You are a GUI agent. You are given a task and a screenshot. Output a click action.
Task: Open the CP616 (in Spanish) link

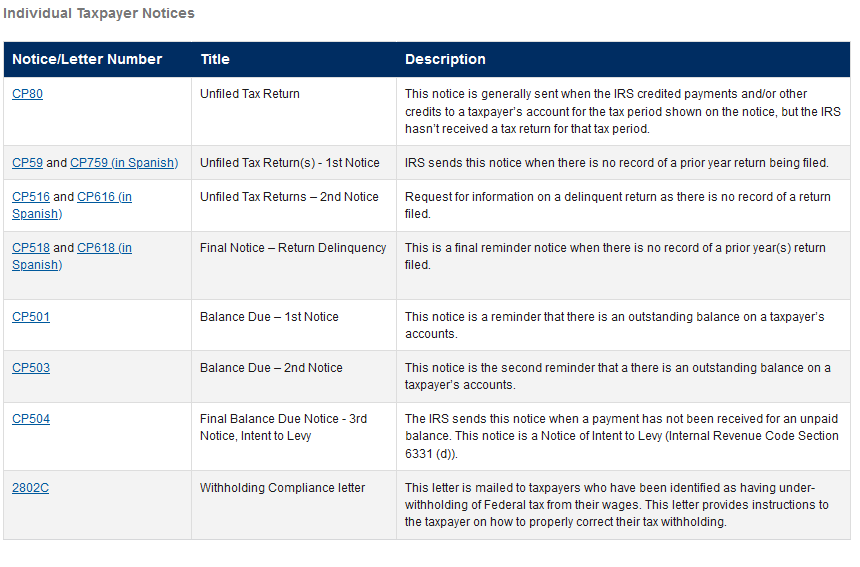pyautogui.click(x=104, y=197)
